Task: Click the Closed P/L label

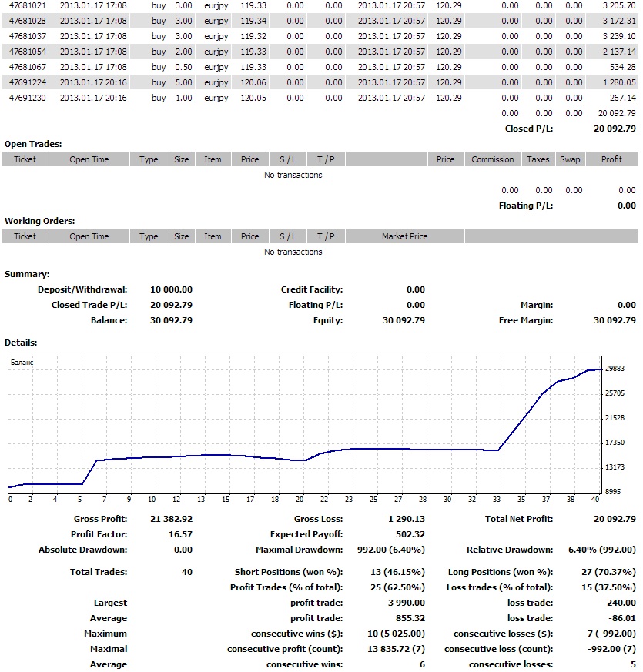Action: [x=529, y=129]
